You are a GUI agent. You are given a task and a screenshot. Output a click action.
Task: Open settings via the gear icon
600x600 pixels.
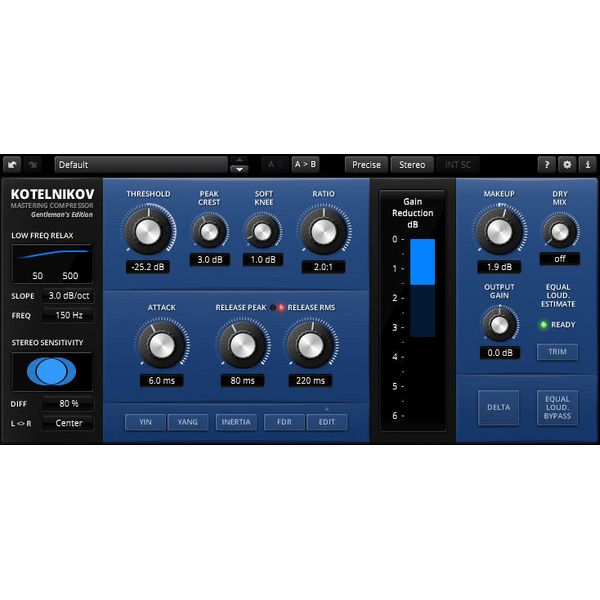tap(567, 164)
